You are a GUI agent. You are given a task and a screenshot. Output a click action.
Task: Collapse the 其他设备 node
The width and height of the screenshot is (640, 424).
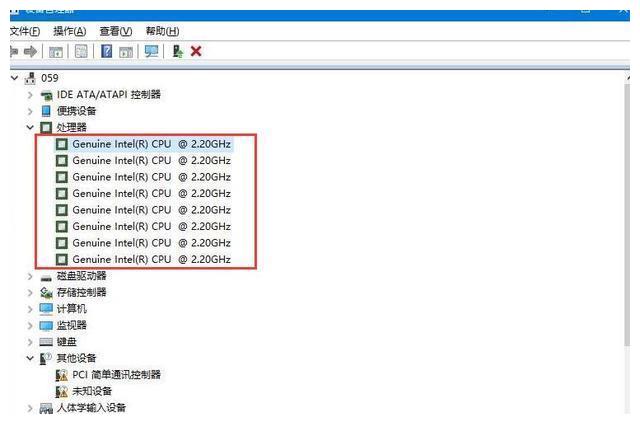pyautogui.click(x=30, y=358)
